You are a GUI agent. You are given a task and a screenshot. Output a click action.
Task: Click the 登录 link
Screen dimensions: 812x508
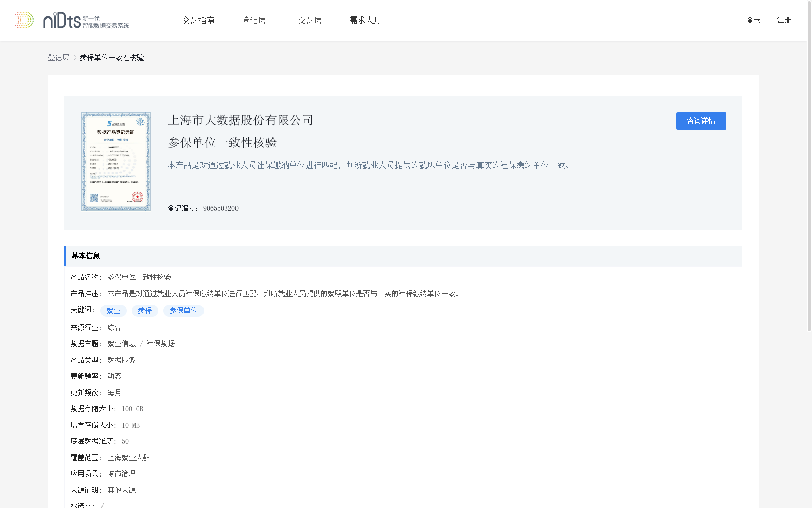753,20
